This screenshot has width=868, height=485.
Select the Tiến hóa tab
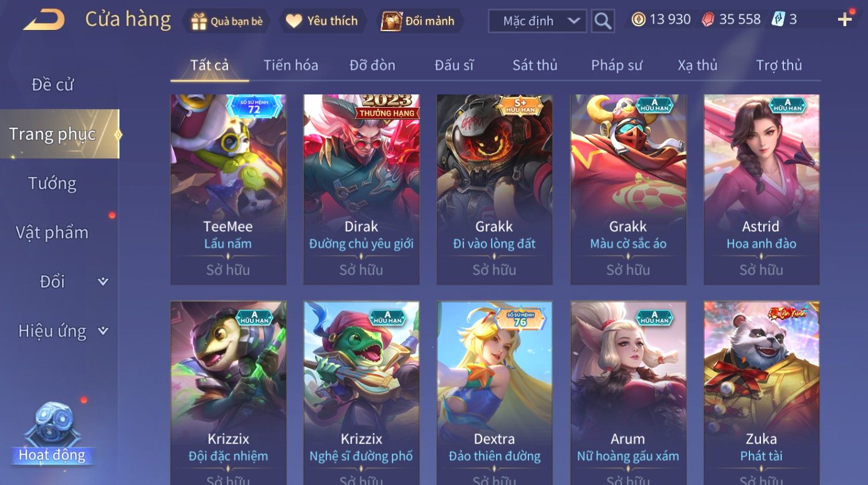(291, 65)
